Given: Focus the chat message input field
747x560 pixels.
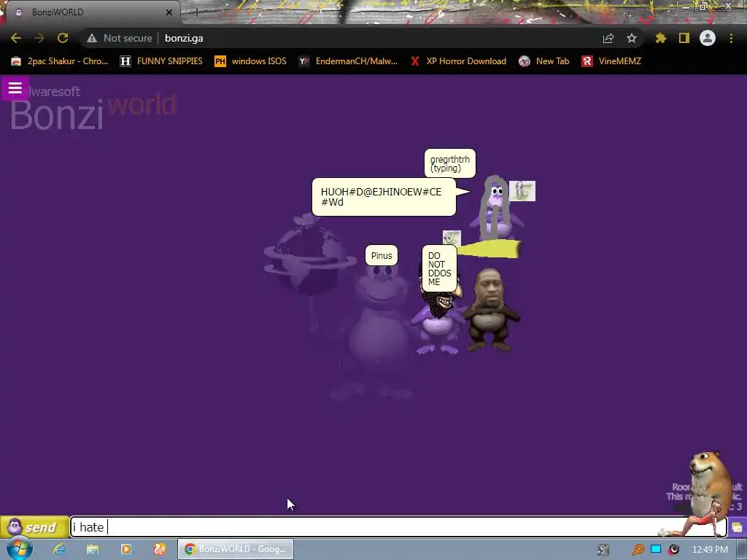Looking at the screenshot, I should (398, 527).
